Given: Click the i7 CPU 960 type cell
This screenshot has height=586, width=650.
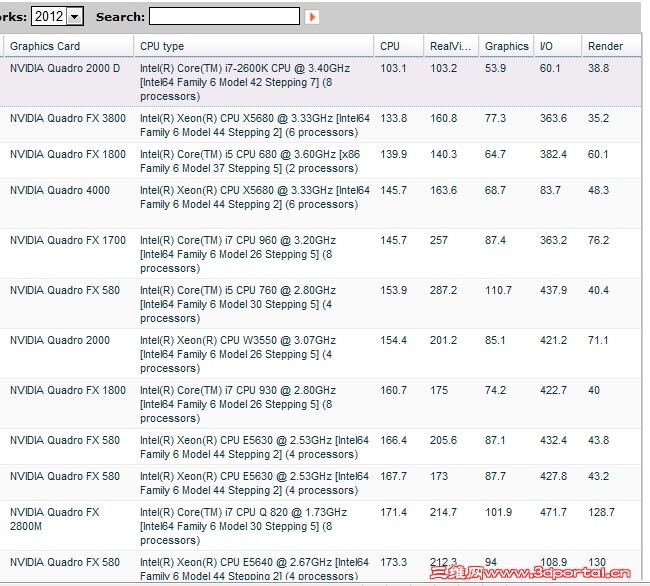Looking at the screenshot, I should coord(238,254).
